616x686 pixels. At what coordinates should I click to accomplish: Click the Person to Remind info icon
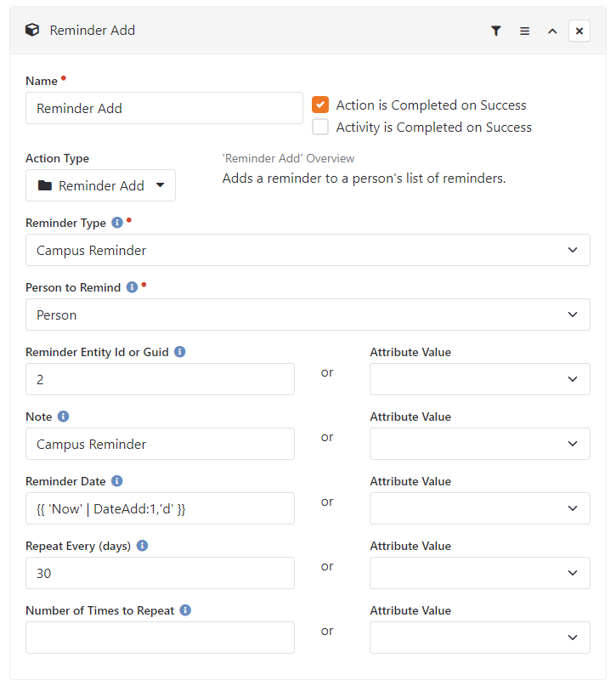(x=132, y=287)
